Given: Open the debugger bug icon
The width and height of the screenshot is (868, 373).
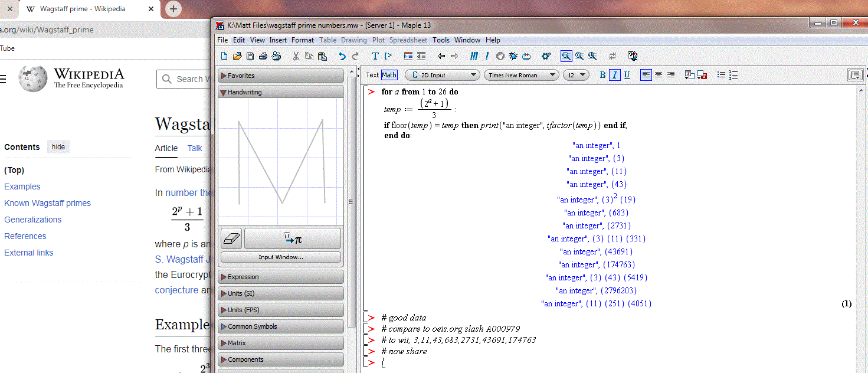Looking at the screenshot, I should coord(513,56).
